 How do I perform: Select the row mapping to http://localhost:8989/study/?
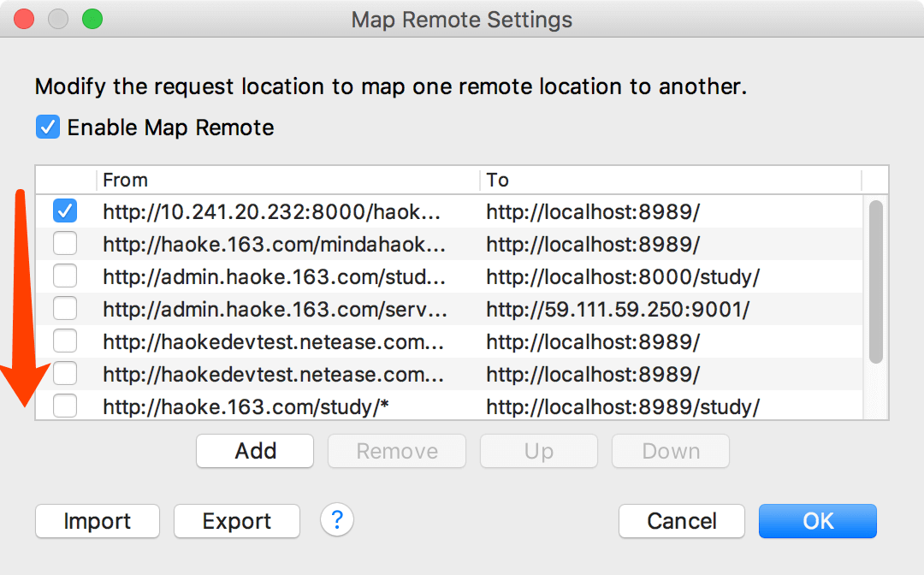(623, 407)
